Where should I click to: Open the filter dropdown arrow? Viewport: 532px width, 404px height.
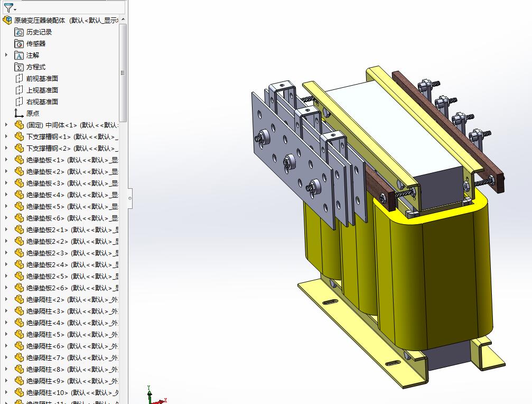pyautogui.click(x=15, y=10)
